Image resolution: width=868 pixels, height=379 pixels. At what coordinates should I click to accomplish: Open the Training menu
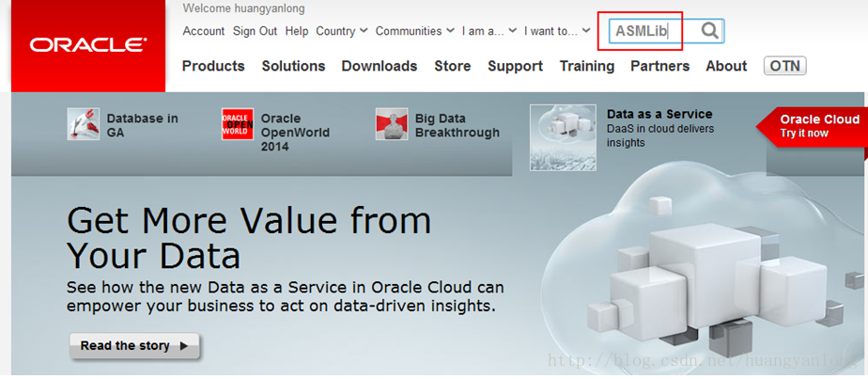tap(587, 66)
